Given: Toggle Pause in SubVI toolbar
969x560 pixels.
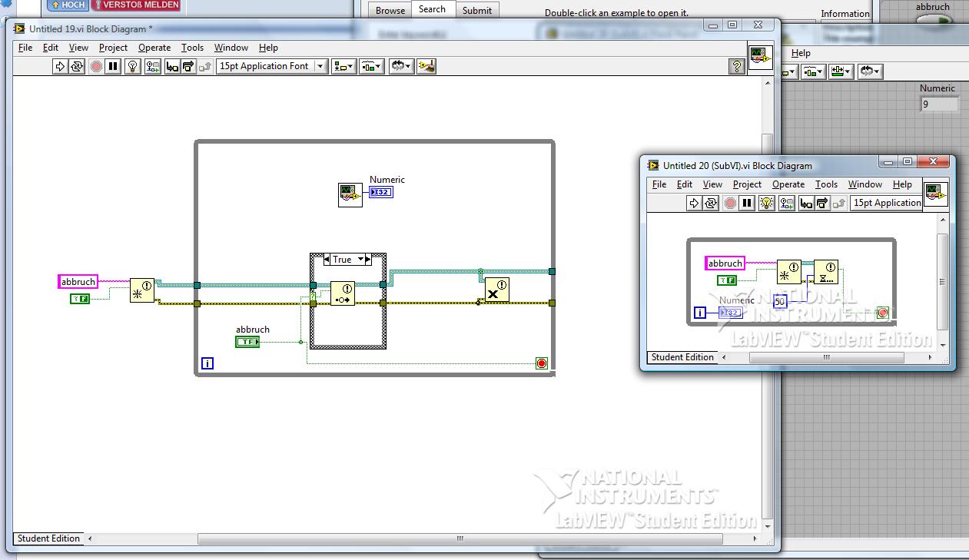Looking at the screenshot, I should [747, 203].
